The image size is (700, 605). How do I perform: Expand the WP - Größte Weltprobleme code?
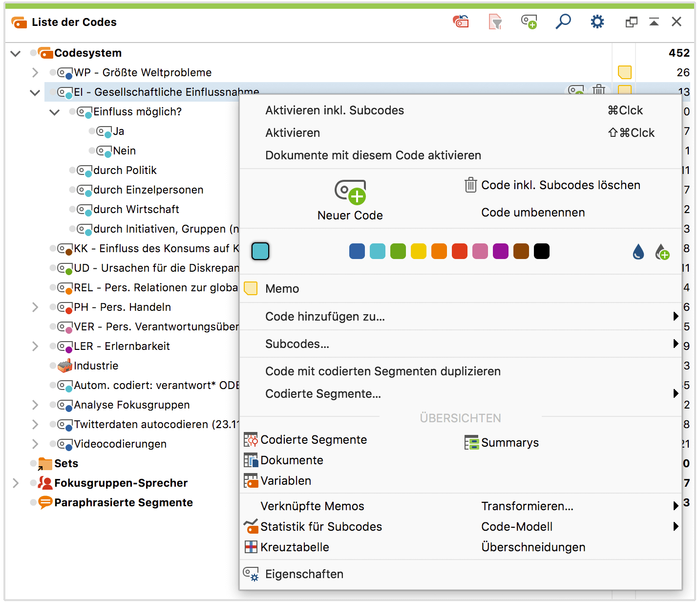(35, 72)
